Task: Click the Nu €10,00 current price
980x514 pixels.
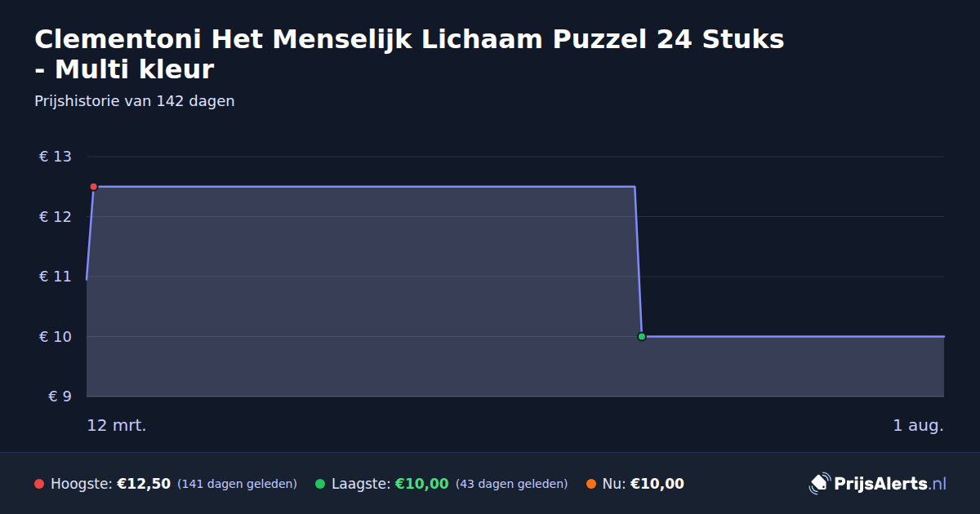Action: pos(657,484)
